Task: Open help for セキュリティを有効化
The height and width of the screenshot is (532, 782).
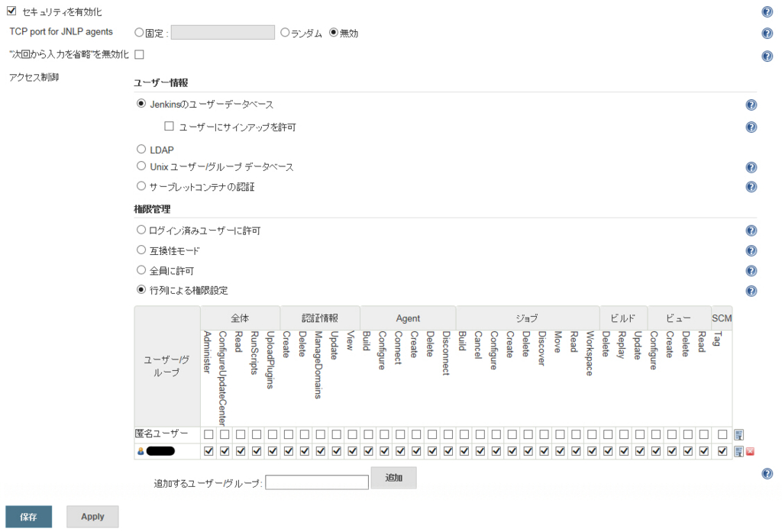Action: point(767,12)
